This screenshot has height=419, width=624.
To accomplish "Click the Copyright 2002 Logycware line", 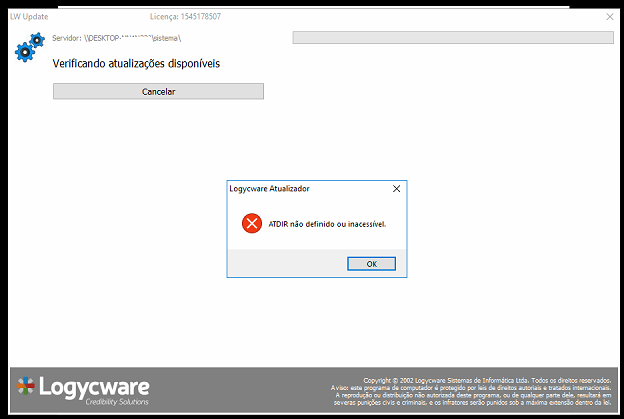I will [486, 381].
